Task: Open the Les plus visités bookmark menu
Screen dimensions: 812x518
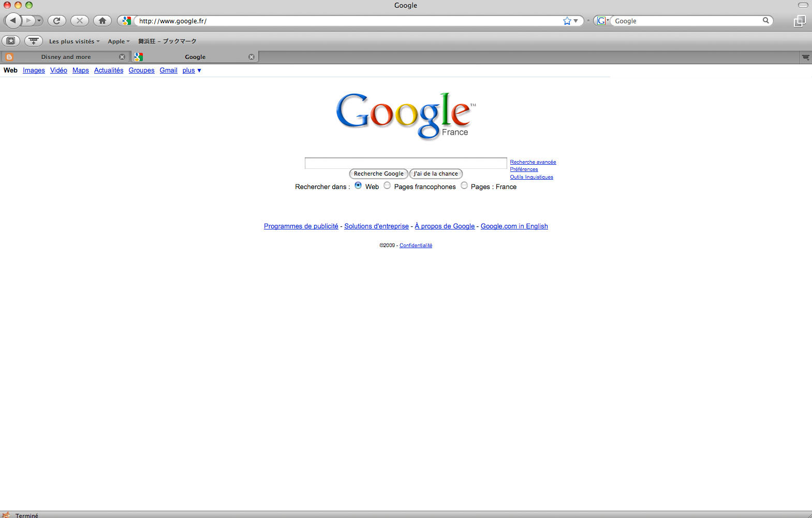Action: point(74,41)
